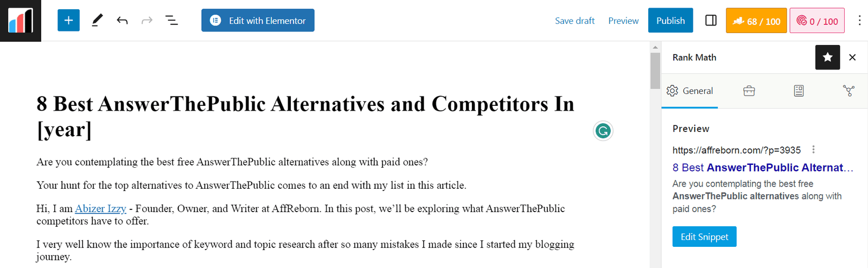
Task: Open the document overview list icon
Action: coord(171,21)
